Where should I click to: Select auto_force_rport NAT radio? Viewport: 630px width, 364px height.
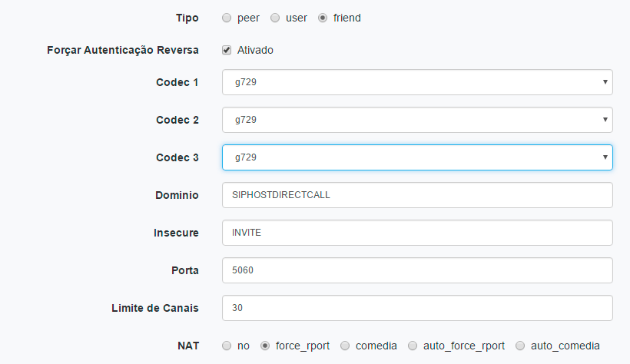(413, 346)
